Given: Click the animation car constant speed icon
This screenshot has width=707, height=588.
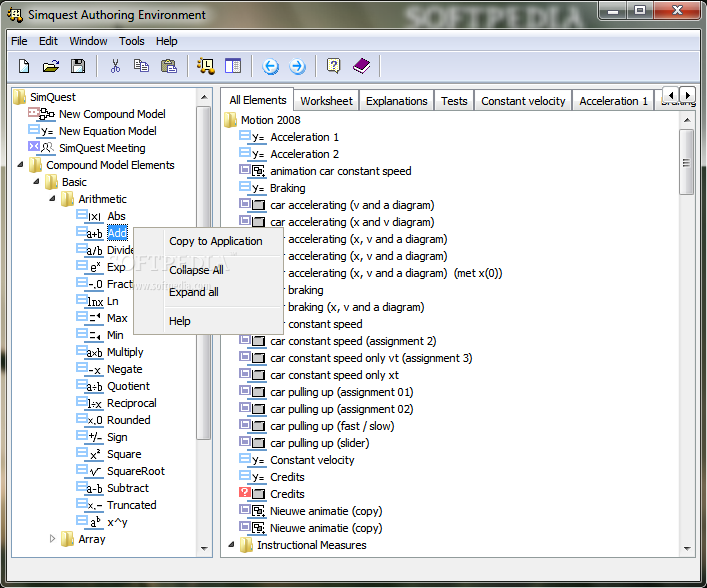Looking at the screenshot, I should tap(252, 171).
